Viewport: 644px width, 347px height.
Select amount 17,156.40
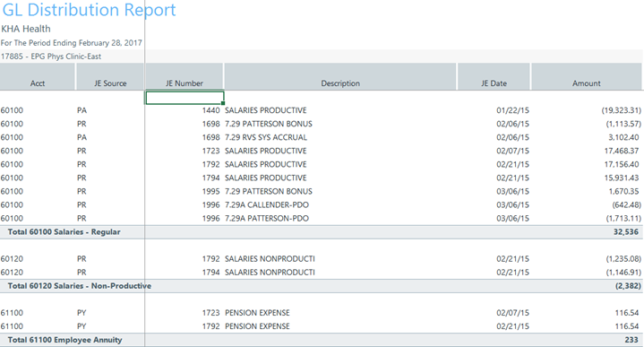622,164
